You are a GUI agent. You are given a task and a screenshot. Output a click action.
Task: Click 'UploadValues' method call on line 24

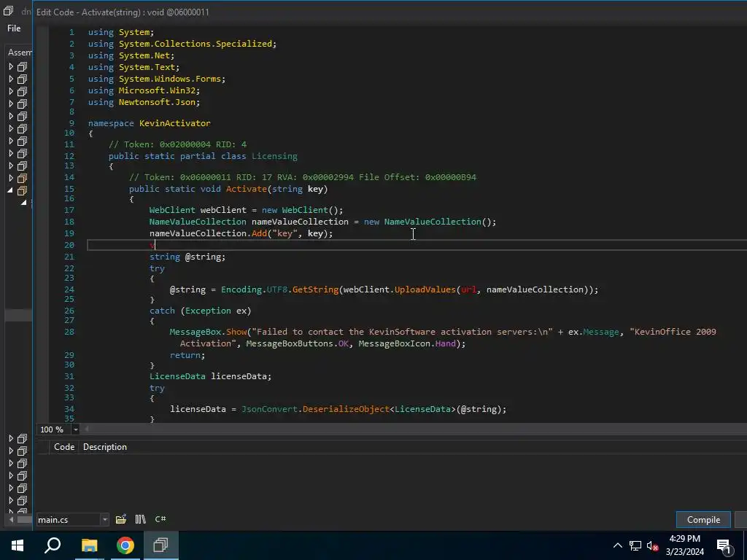pyautogui.click(x=425, y=289)
